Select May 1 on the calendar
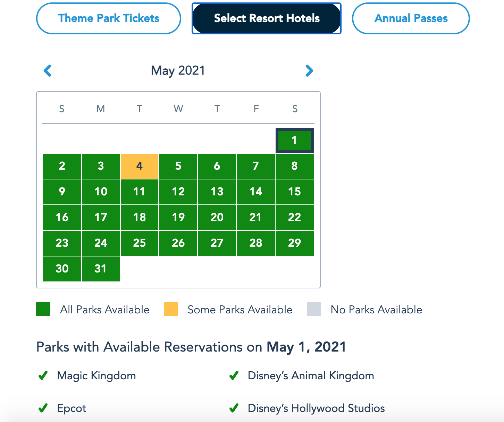The image size is (504, 422). 294,141
